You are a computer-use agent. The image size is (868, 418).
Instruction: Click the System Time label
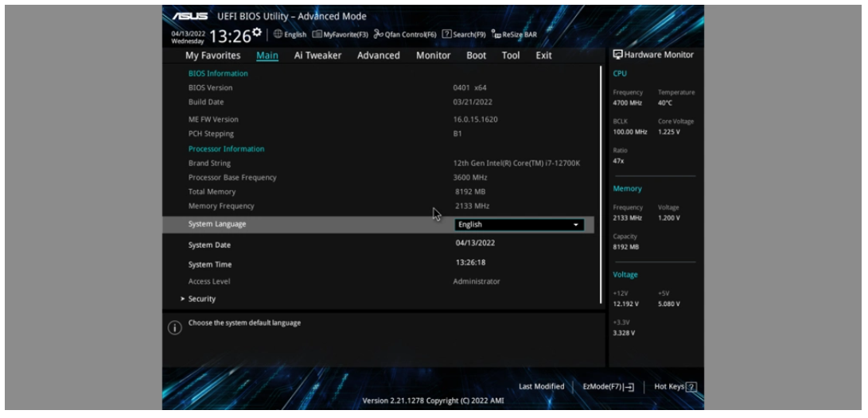(x=210, y=265)
